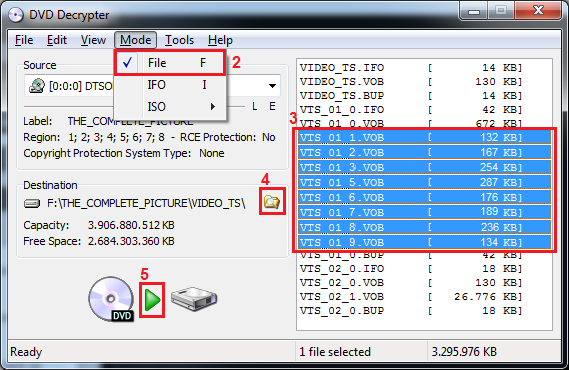
Task: Select VTS_01_3.VOB row
Action: [x=425, y=168]
